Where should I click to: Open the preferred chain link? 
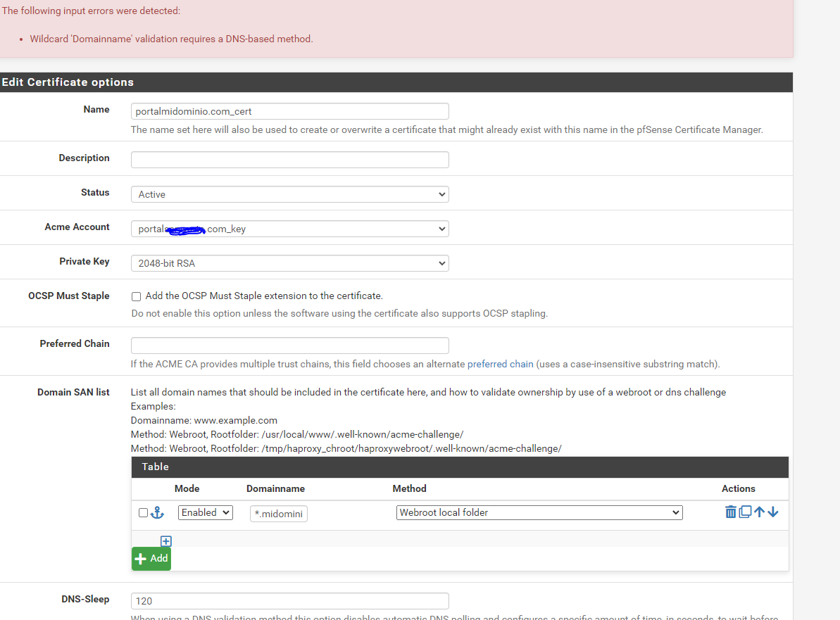click(x=501, y=364)
